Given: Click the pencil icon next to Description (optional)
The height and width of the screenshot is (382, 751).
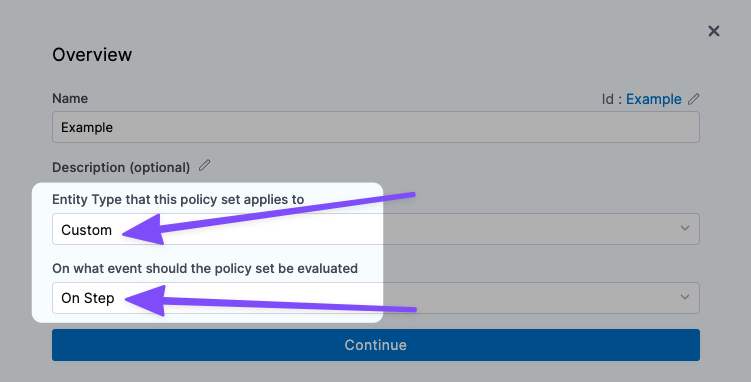Looking at the screenshot, I should point(205,166).
